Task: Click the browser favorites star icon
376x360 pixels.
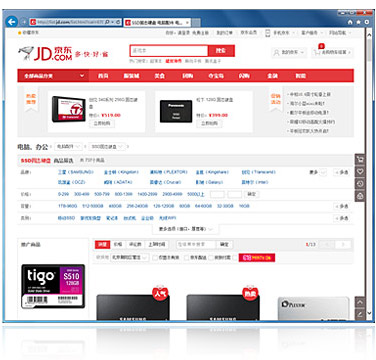Action: (x=358, y=22)
